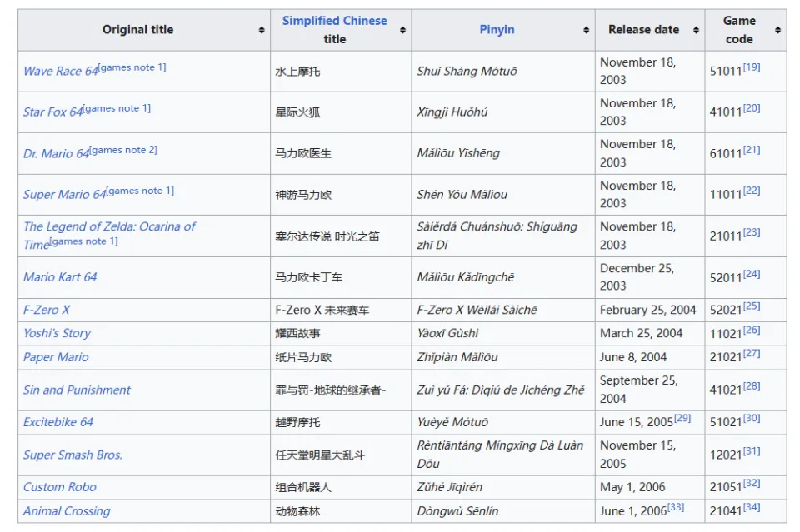The width and height of the screenshot is (800, 532).
Task: Open the Wave Race 64 article link
Action: pyautogui.click(x=60, y=72)
